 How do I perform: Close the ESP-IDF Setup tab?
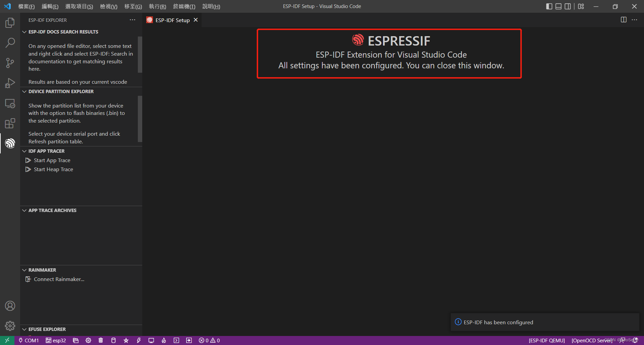196,20
